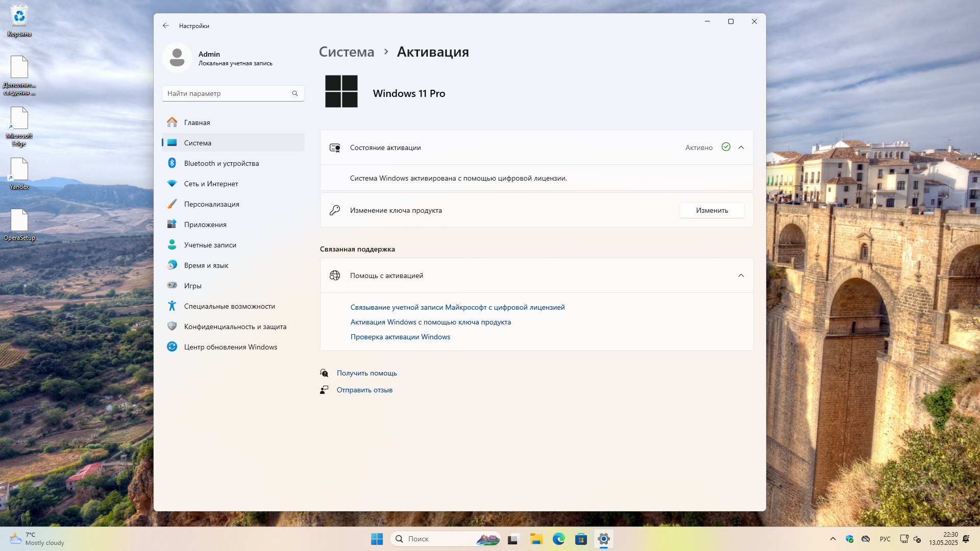The width and height of the screenshot is (980, 551).
Task: Click the back arrow in Settings header
Action: click(x=166, y=26)
